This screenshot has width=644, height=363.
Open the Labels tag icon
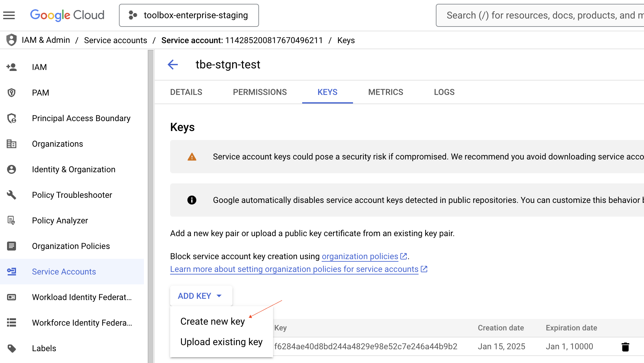point(12,348)
